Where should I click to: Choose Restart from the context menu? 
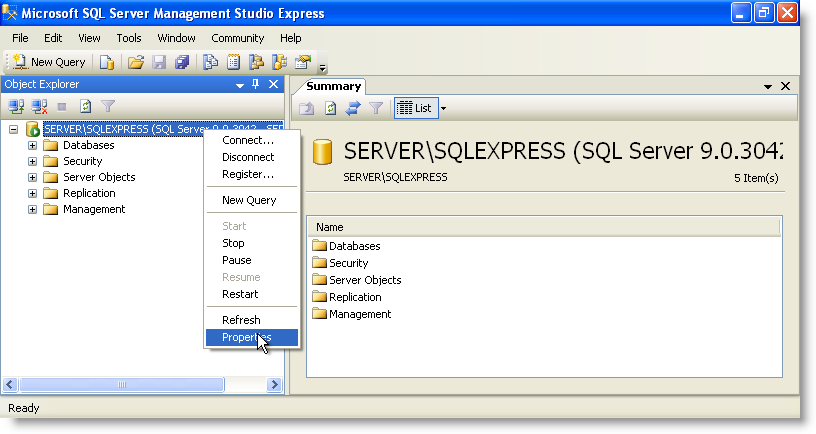(252, 294)
